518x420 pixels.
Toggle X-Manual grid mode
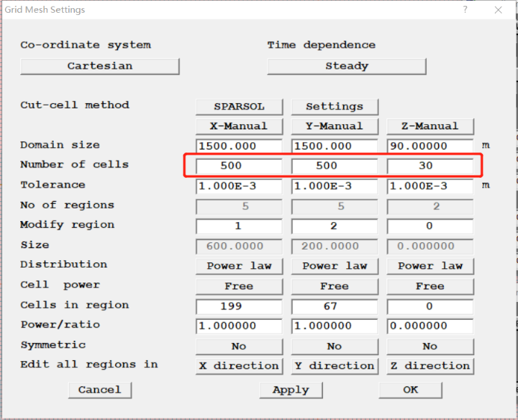coord(239,126)
